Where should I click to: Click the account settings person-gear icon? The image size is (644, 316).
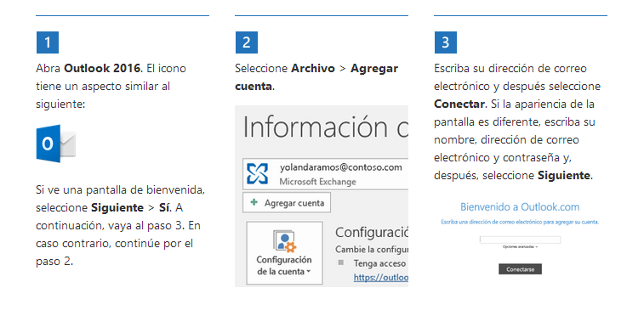284,241
